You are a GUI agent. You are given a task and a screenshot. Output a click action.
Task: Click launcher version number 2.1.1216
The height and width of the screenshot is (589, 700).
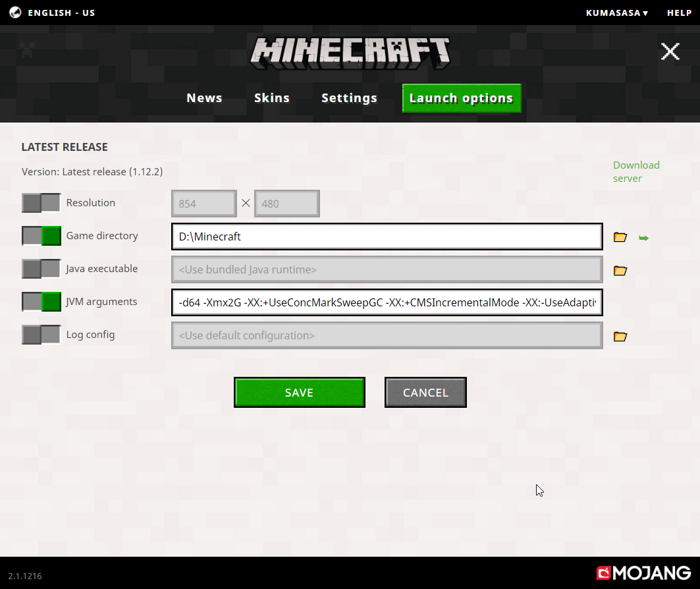tap(25, 576)
